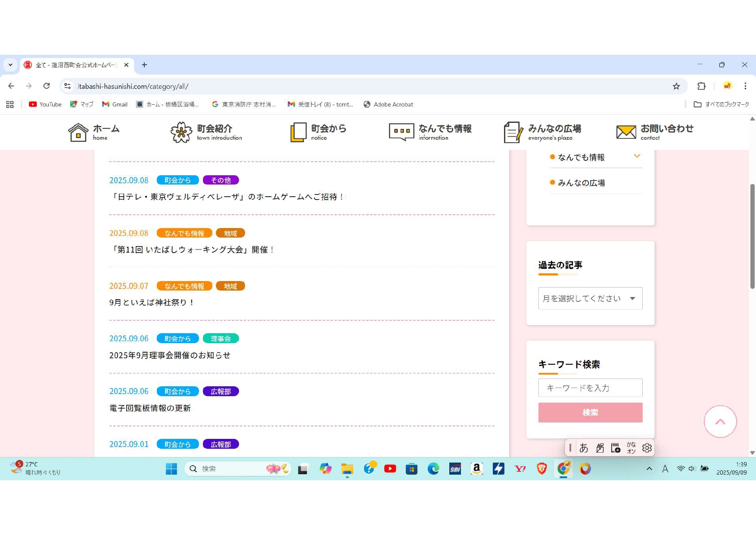Screen dimensions: 756x535
Task: Open YouTube from the Windows taskbar
Action: tap(390, 469)
